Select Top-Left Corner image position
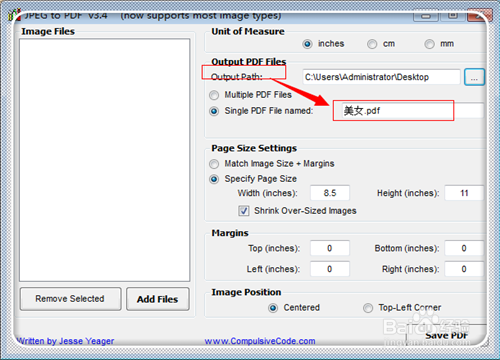Image resolution: width=500 pixels, height=360 pixels. (368, 308)
